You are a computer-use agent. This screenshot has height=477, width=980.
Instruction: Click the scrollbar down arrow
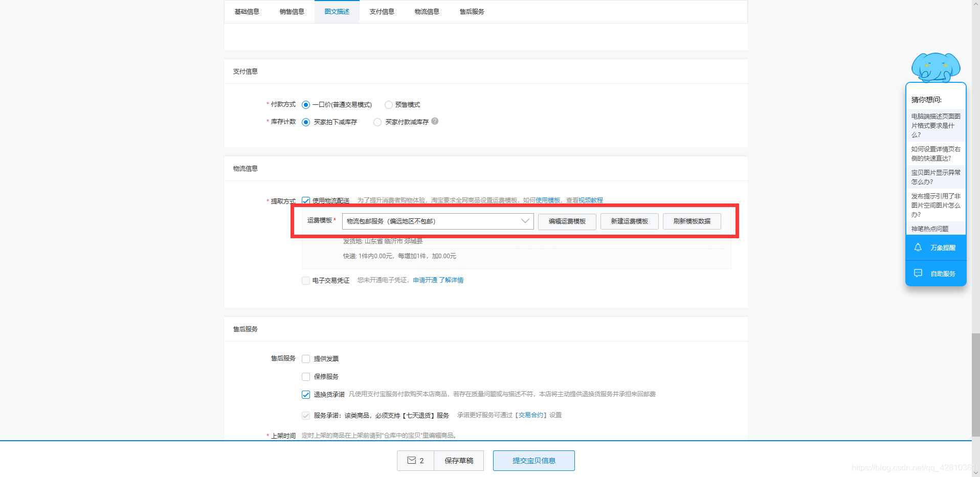976,473
